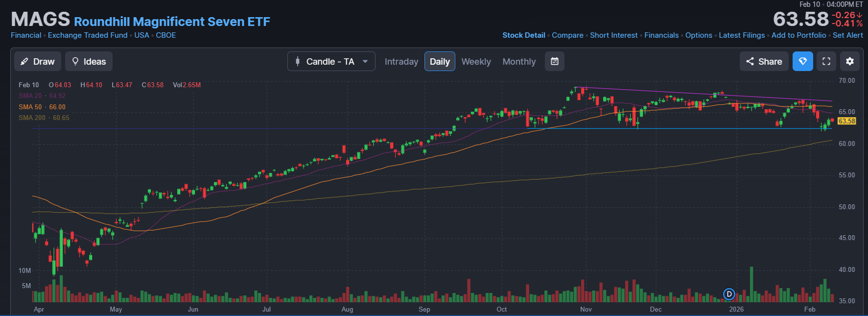Open Latest Filings

tap(742, 35)
